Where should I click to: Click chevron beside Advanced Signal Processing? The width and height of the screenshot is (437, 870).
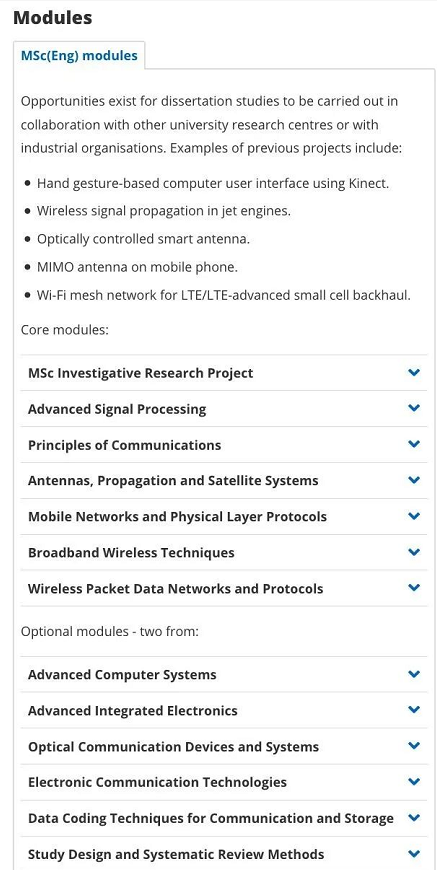point(414,408)
